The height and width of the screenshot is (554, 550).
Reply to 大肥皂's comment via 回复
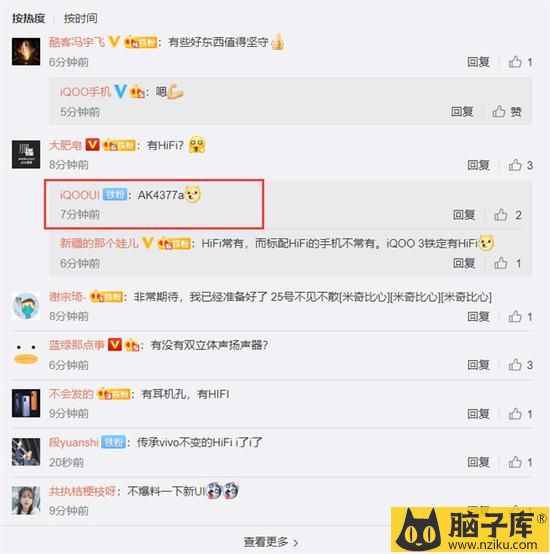478,165
